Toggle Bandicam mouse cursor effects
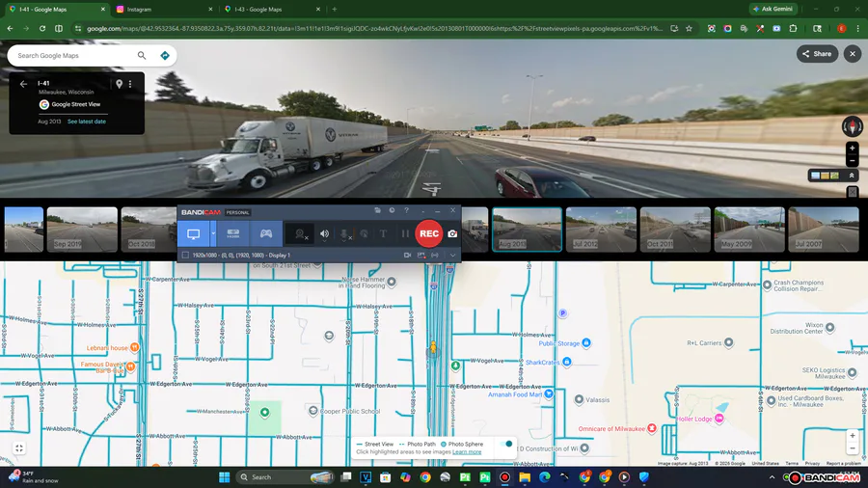 click(x=364, y=234)
